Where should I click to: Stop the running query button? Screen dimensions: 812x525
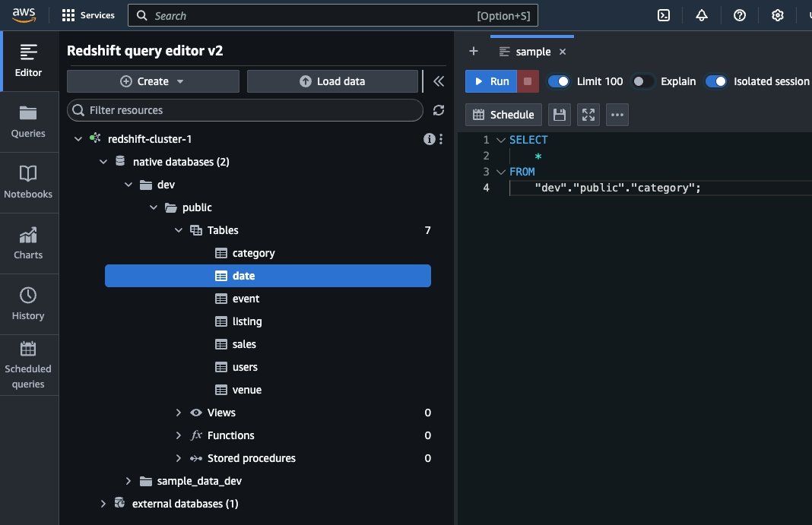[528, 81]
